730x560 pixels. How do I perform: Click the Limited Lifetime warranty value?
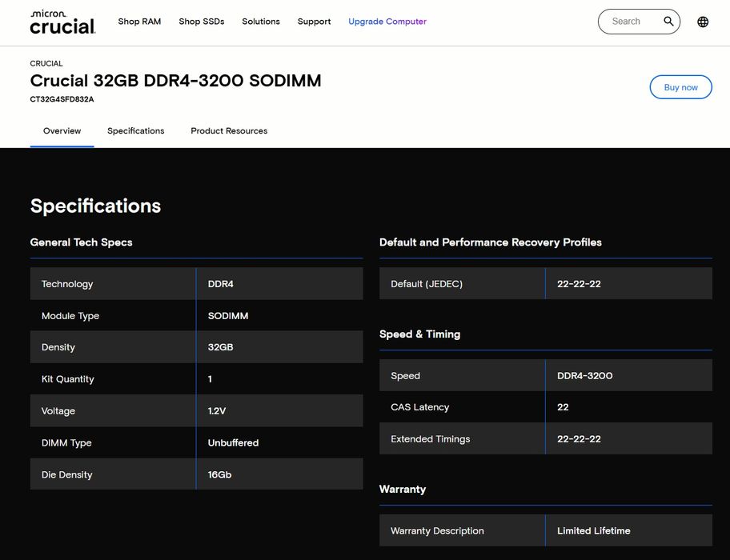point(594,530)
